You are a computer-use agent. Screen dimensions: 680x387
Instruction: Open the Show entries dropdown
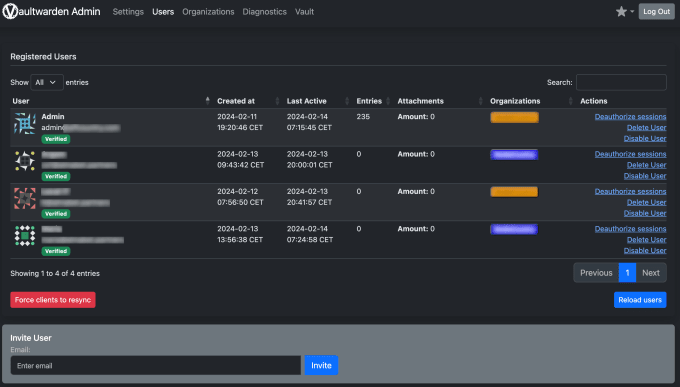pos(47,82)
